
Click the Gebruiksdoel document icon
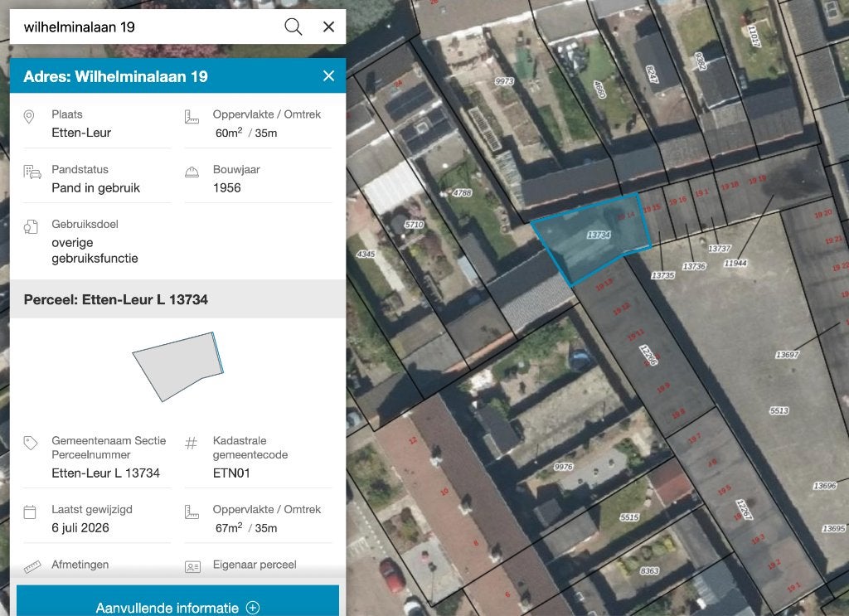(x=31, y=227)
